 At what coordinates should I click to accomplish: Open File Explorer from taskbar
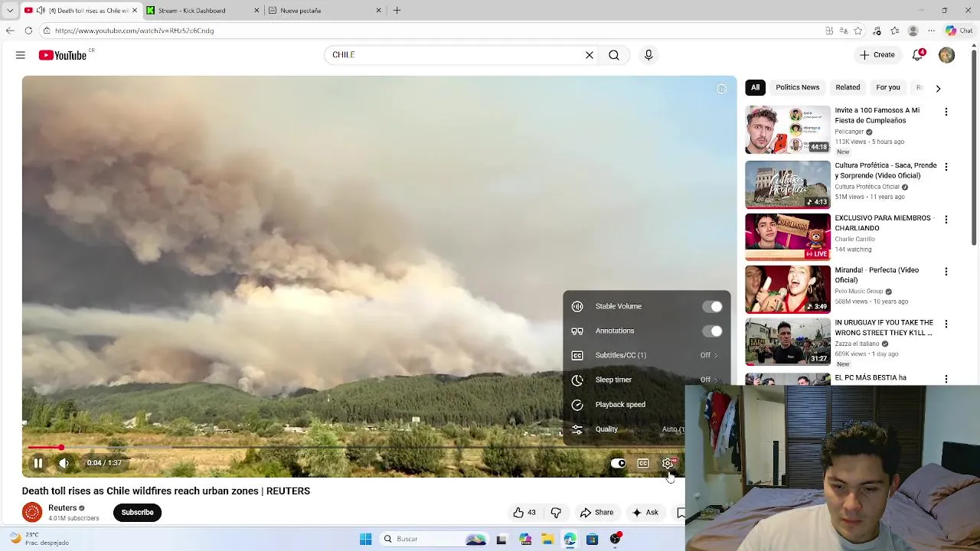(547, 540)
